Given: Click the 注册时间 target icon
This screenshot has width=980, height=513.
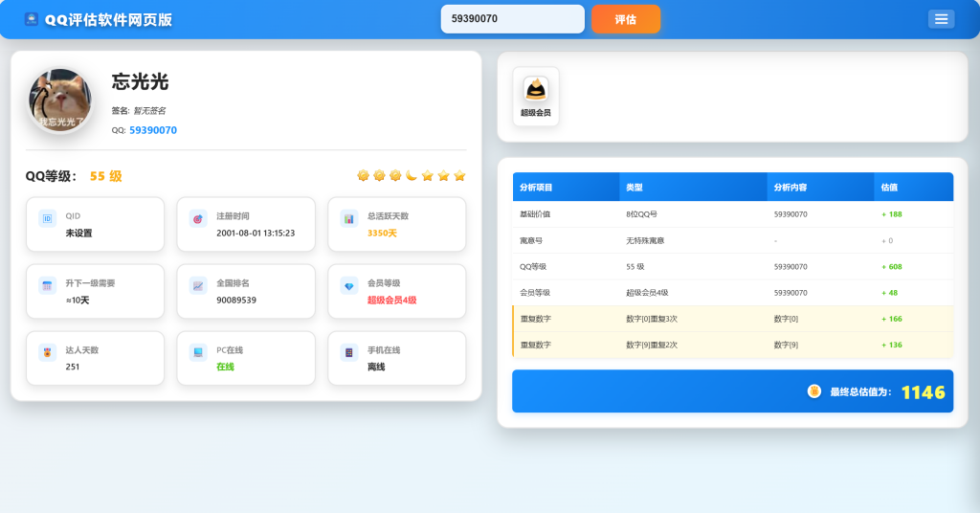Looking at the screenshot, I should (197, 219).
